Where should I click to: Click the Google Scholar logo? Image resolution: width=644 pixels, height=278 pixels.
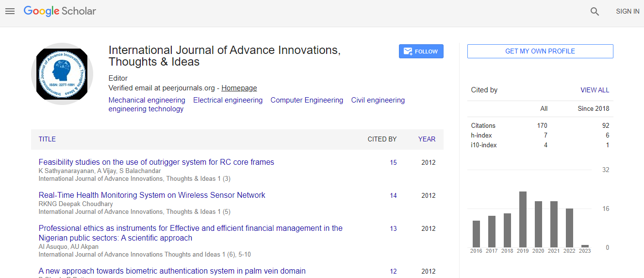[x=60, y=11]
